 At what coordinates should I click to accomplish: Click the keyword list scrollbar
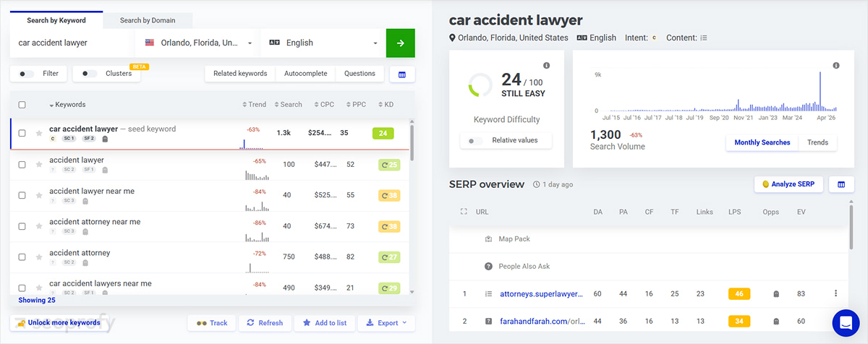412,143
